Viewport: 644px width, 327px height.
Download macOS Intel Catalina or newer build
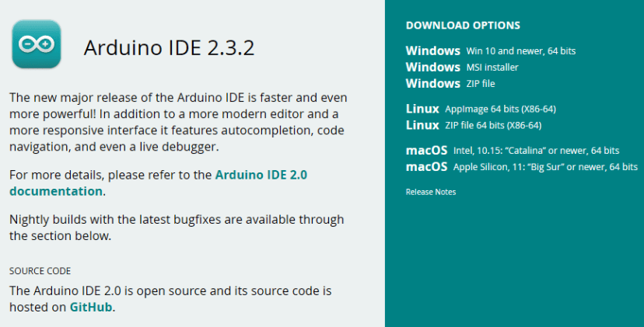tap(512, 151)
